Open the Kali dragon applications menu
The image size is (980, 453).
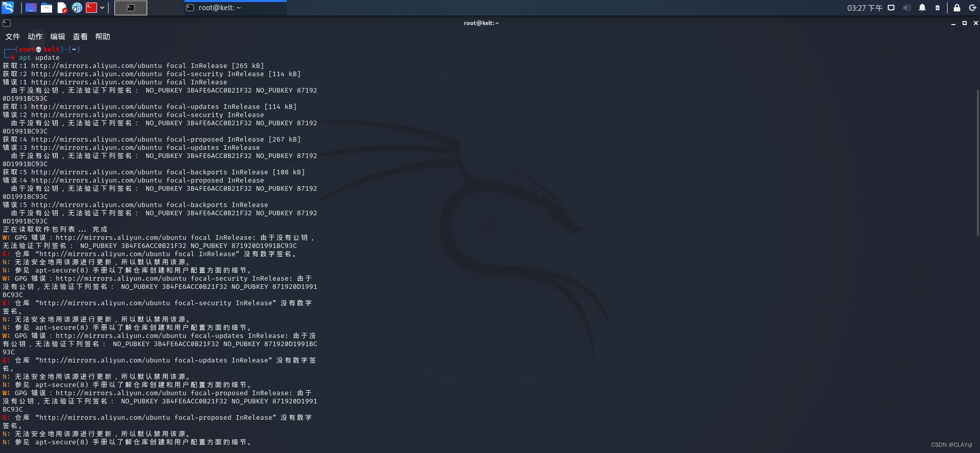click(x=8, y=8)
